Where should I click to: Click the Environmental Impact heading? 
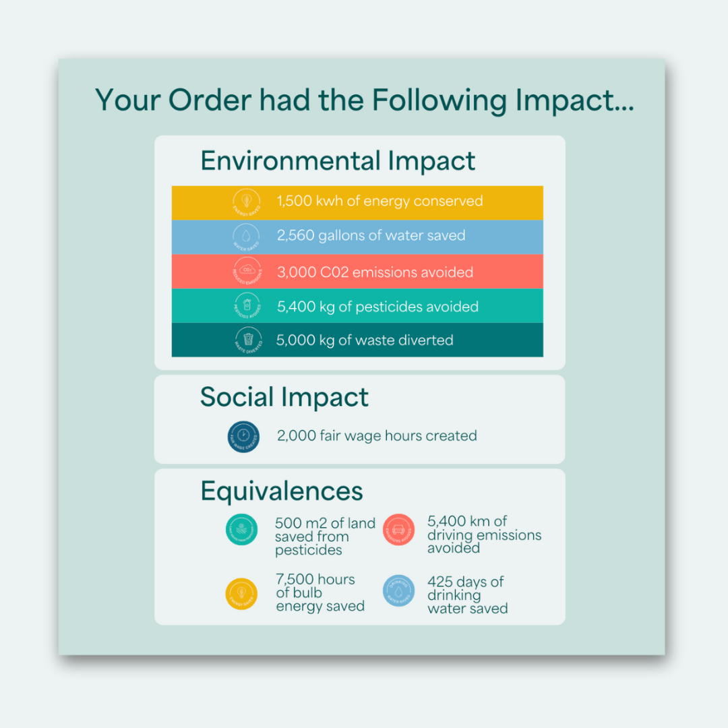click(x=338, y=162)
